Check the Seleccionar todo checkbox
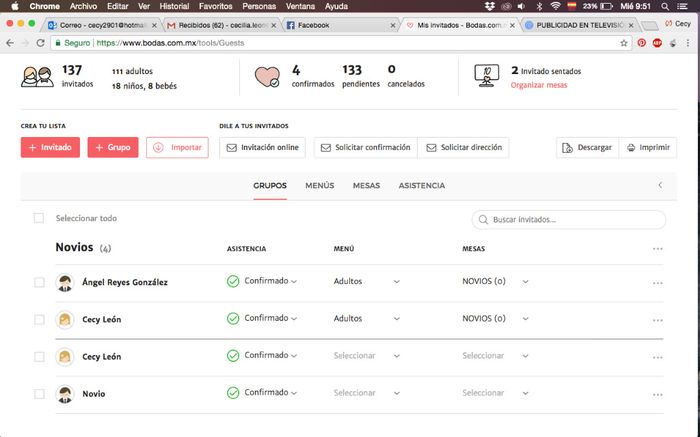 [39, 218]
